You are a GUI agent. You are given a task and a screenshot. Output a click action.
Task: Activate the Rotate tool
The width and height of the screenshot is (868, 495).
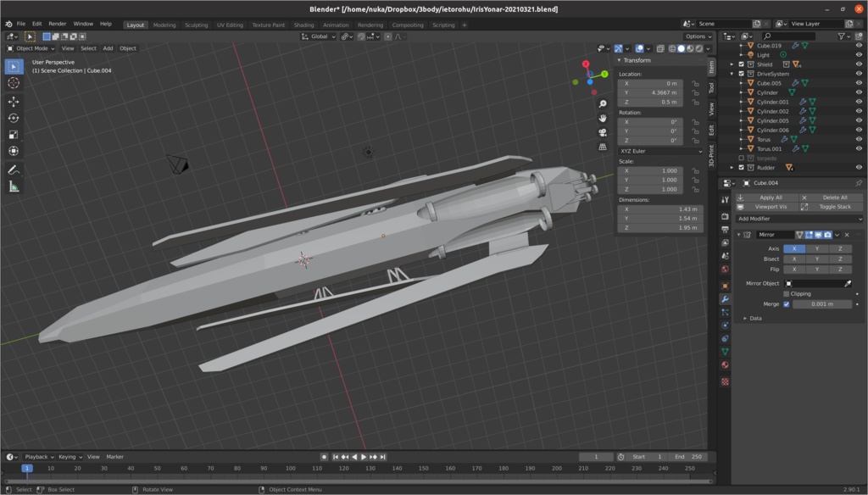[14, 118]
